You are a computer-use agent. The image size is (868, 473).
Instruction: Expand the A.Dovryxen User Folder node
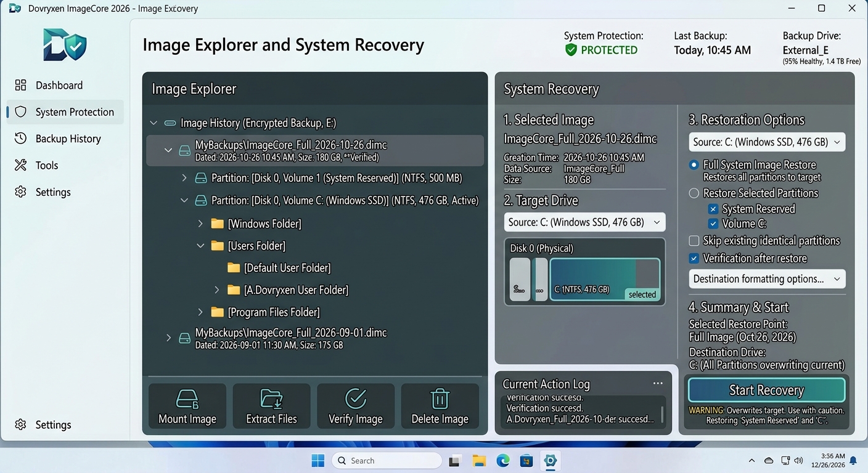pyautogui.click(x=217, y=289)
